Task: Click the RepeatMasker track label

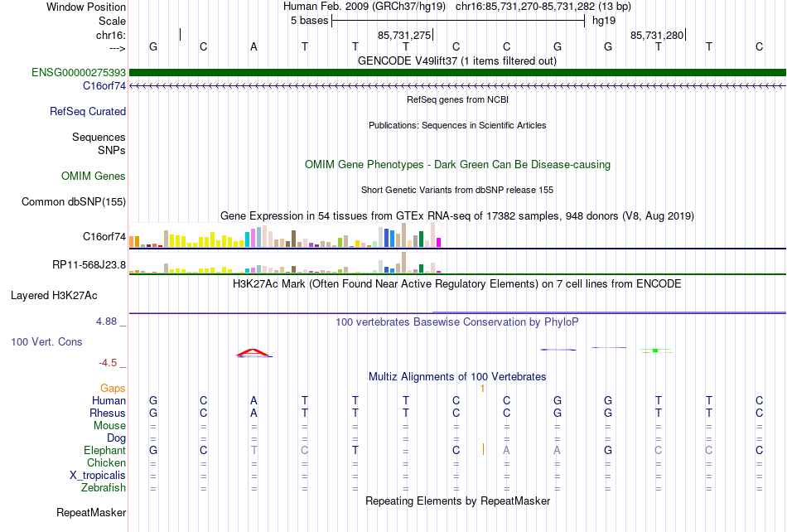Action: (x=91, y=512)
